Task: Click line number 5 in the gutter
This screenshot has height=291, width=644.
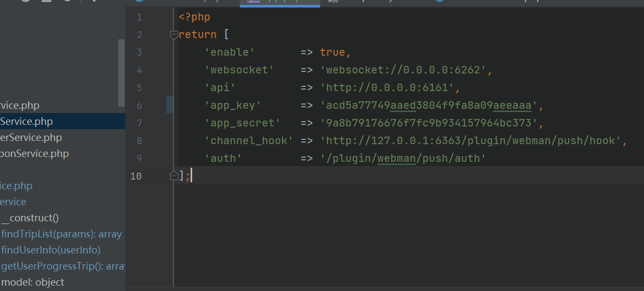Action: pos(139,88)
